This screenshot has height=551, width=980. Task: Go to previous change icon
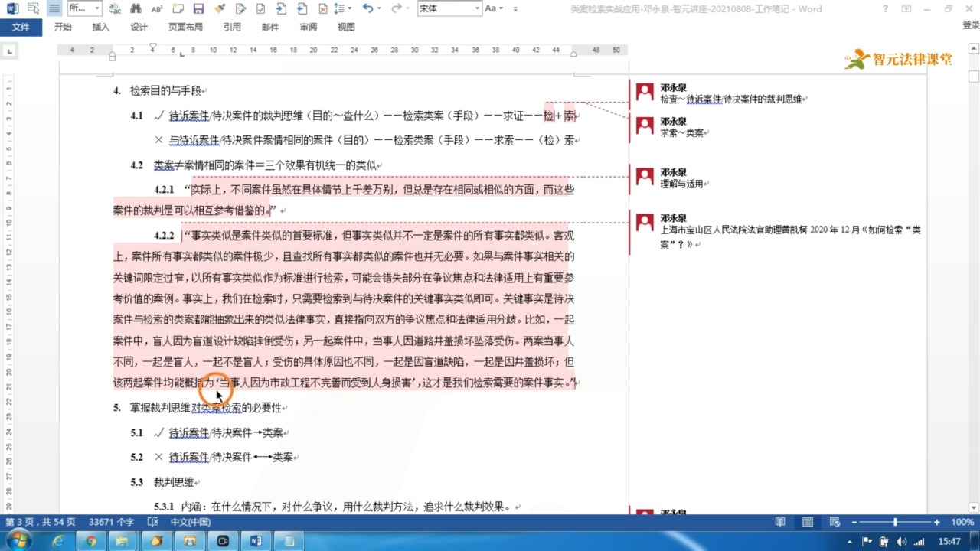[x=302, y=8]
